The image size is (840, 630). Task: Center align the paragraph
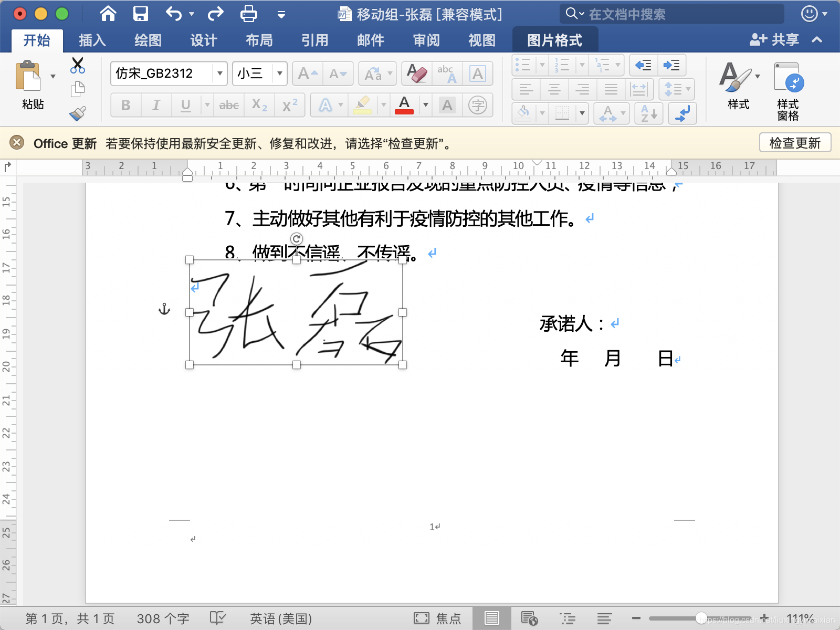(554, 89)
